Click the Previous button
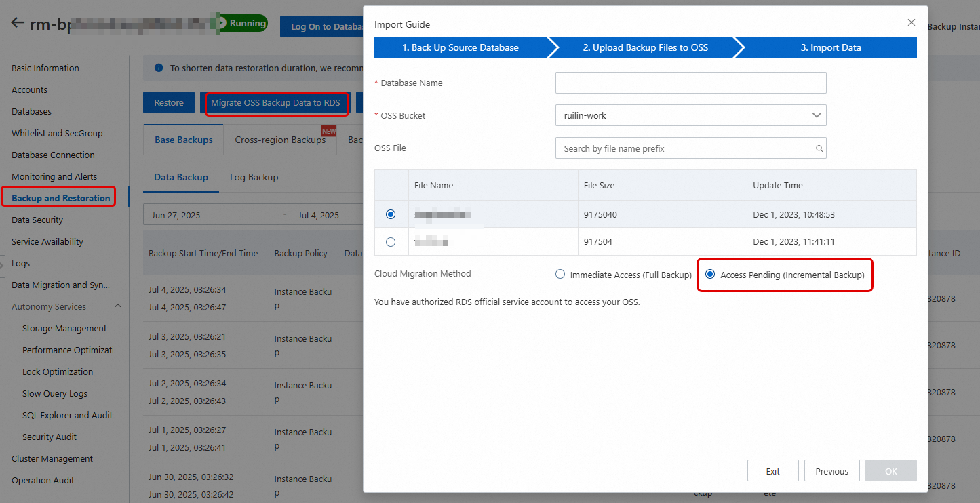The width and height of the screenshot is (980, 503). click(831, 471)
